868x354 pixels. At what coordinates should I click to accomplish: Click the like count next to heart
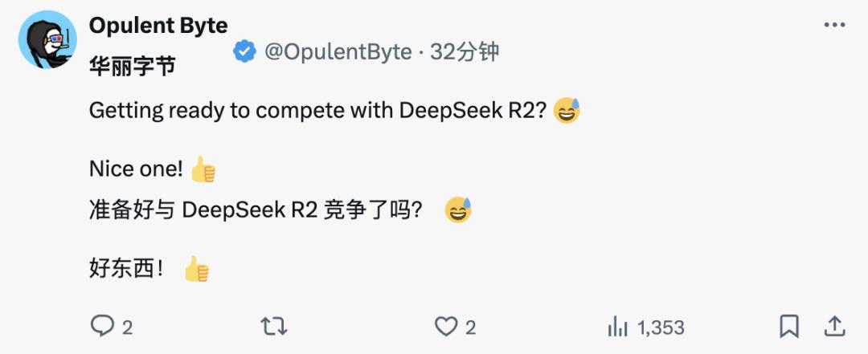pos(471,327)
